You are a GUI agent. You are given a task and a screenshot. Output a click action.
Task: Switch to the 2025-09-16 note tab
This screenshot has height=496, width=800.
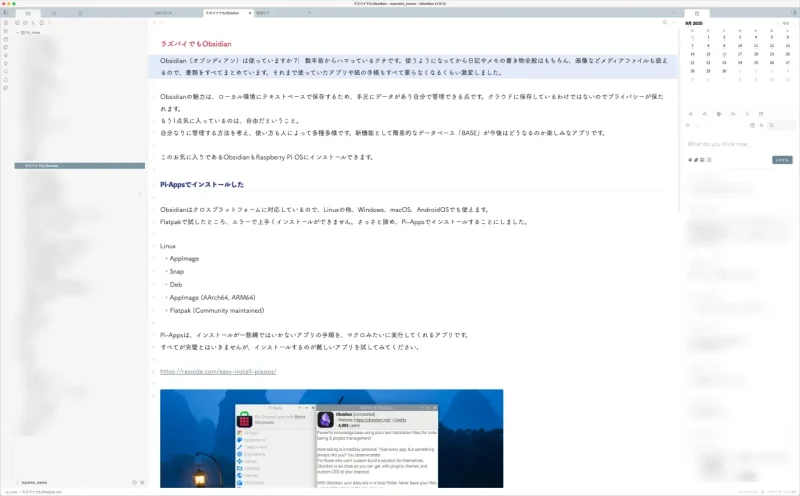click(x=163, y=13)
